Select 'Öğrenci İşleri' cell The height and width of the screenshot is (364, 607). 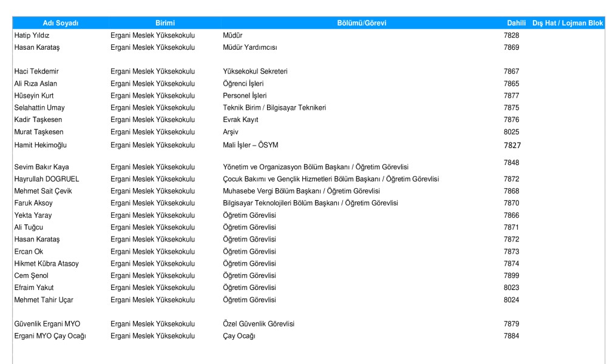(243, 84)
